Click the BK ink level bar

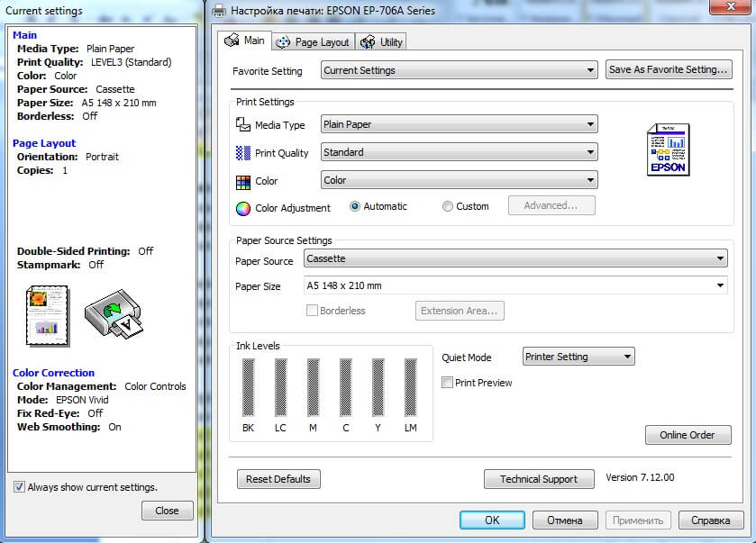tap(249, 387)
